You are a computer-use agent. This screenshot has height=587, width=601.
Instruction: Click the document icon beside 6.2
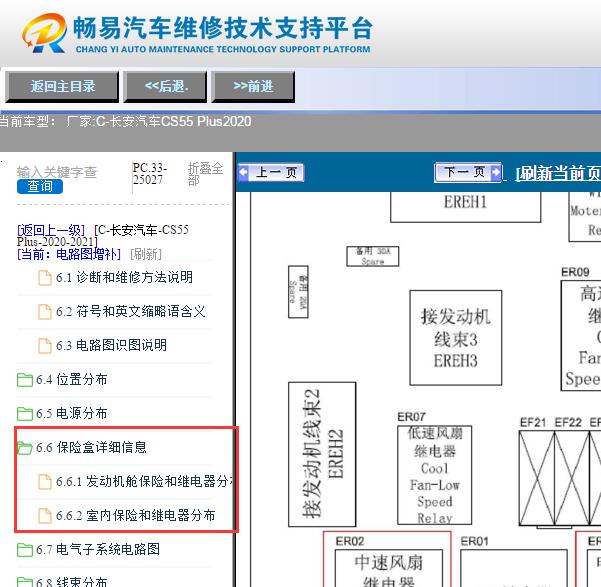(45, 312)
